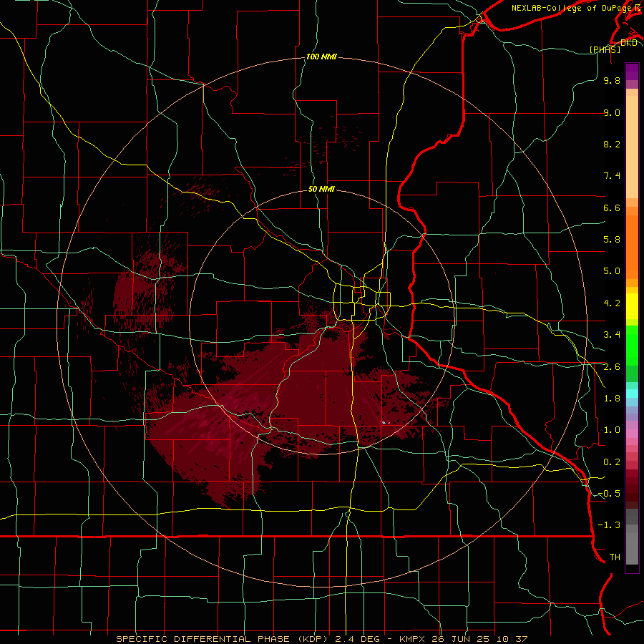This screenshot has height=644, width=644.
Task: Click the 1.8 value on the scale
Action: 612,399
